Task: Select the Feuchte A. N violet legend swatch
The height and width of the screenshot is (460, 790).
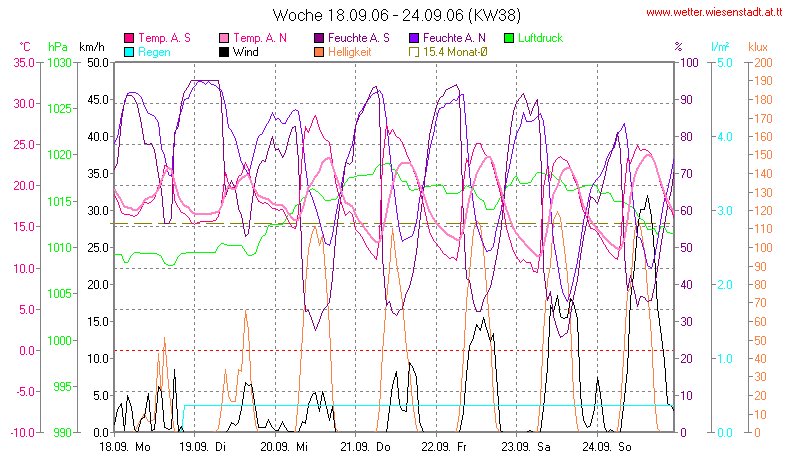Action: tap(416, 37)
